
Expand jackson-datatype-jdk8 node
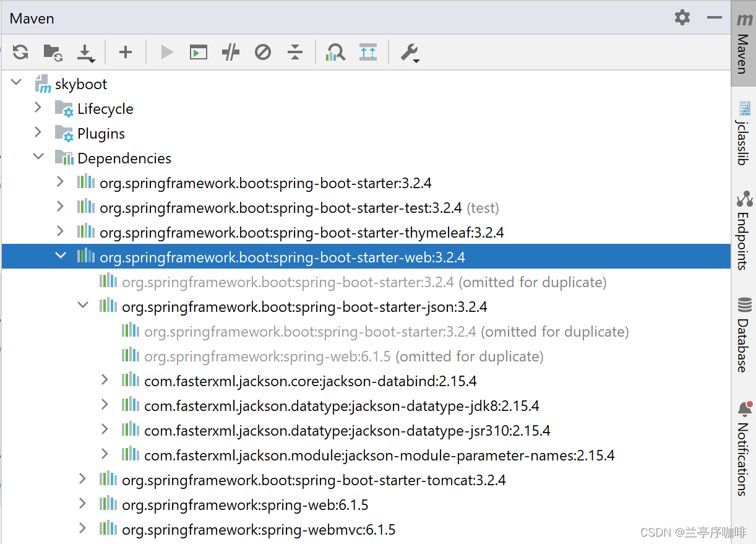coord(105,404)
